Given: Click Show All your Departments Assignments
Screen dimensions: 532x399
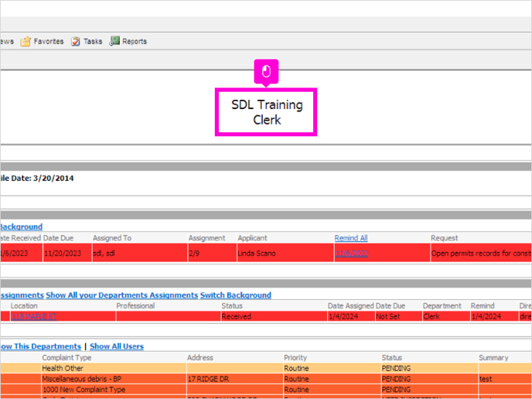Looking at the screenshot, I should click(x=122, y=295).
